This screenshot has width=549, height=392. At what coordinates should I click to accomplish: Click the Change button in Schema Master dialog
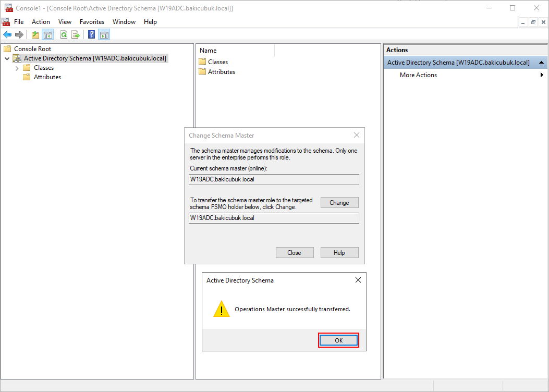(339, 203)
